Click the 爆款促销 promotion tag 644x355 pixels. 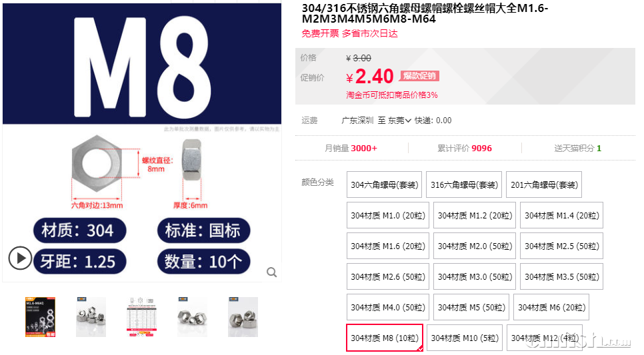419,76
